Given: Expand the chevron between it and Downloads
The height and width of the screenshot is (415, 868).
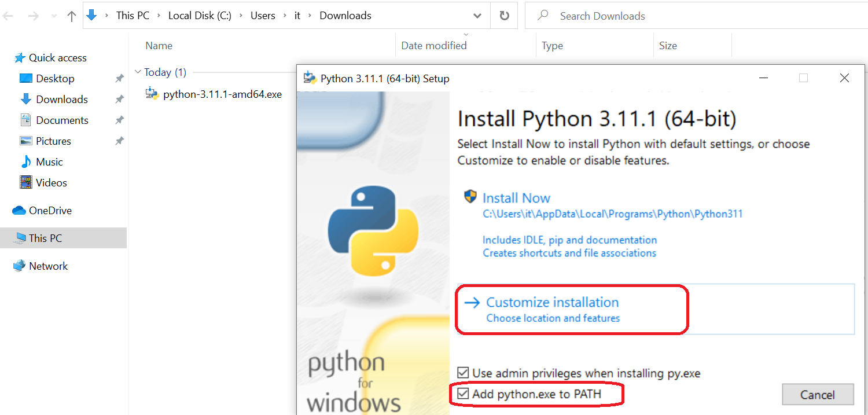Looking at the screenshot, I should pos(310,16).
